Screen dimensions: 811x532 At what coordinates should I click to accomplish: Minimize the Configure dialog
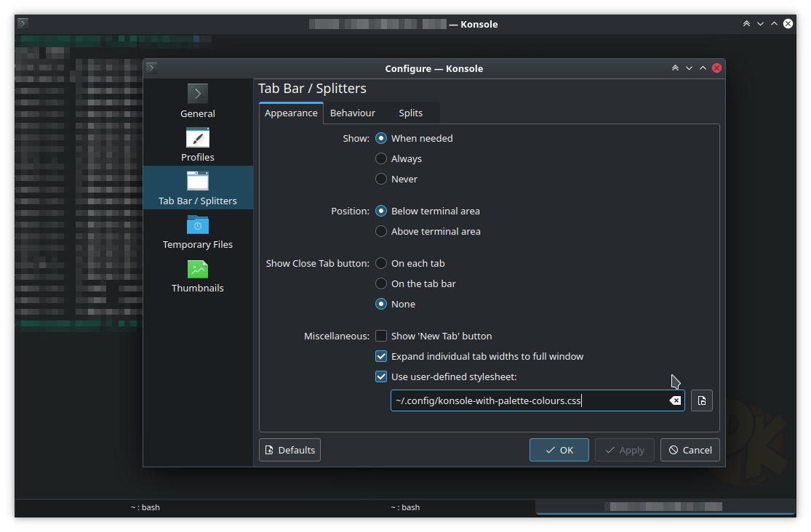[689, 68]
